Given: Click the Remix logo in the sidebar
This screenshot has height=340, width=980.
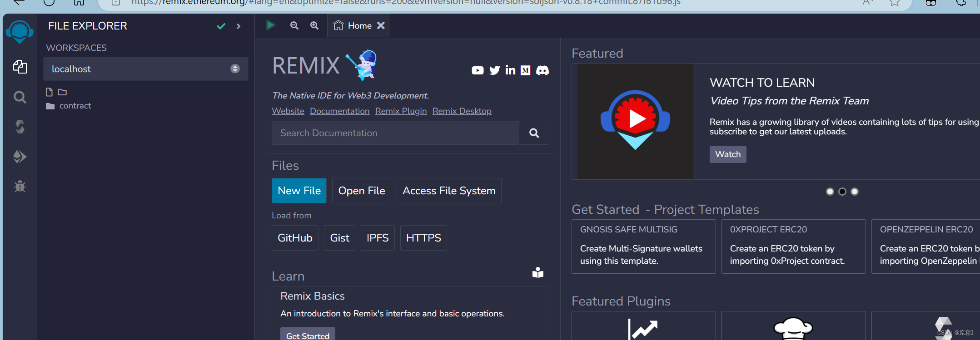Looking at the screenshot, I should (20, 32).
